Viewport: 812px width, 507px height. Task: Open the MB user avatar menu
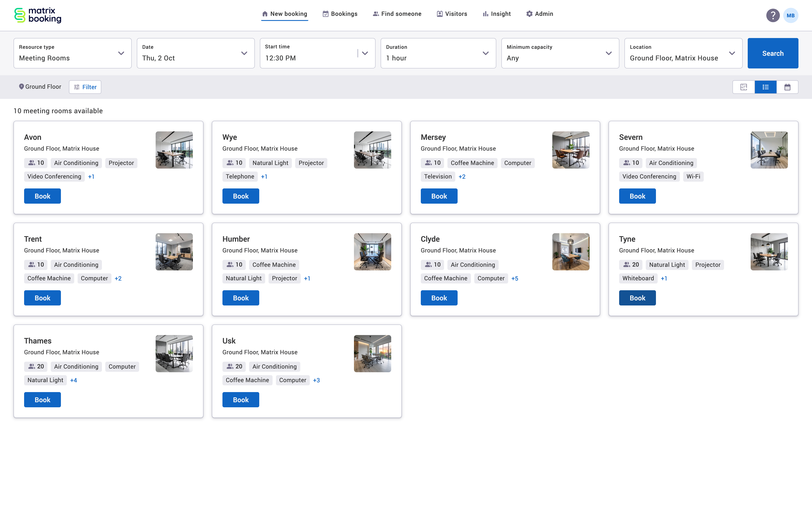point(790,15)
